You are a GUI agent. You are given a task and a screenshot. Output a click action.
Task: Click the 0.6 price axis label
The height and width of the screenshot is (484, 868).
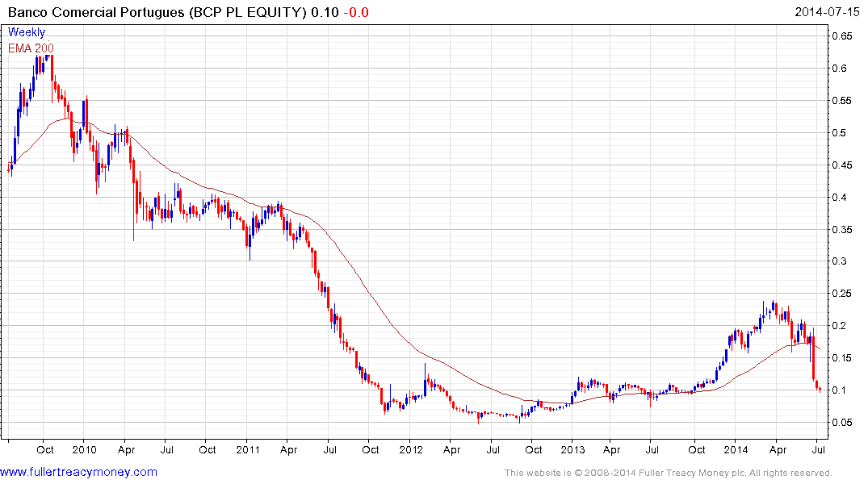click(839, 68)
